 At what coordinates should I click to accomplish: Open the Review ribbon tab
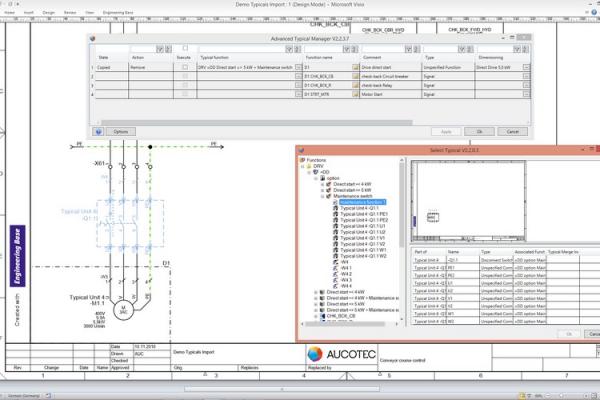(x=70, y=13)
